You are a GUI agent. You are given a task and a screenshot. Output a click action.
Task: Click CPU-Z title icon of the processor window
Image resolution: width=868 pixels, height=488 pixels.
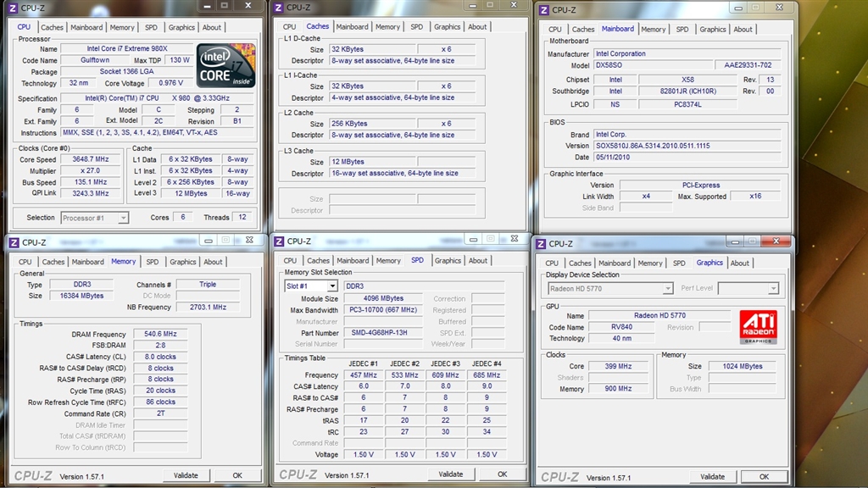point(13,8)
